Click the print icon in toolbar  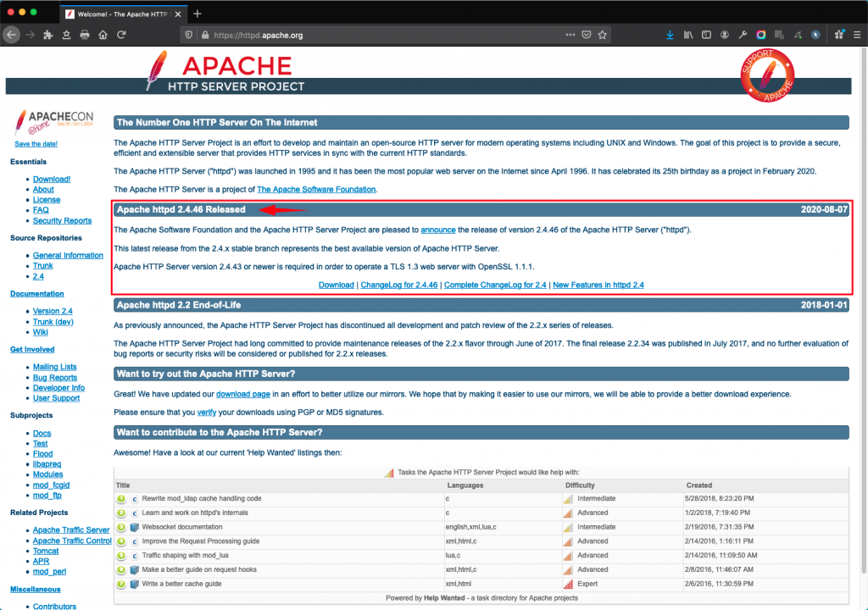pos(85,35)
